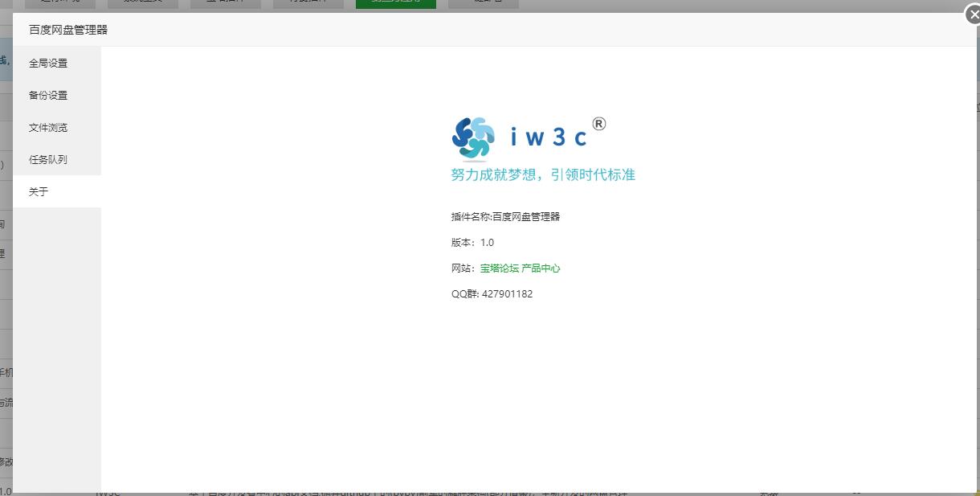Click the slogan 努力成就梦想，引领时代标准
980x496 pixels.
point(543,175)
